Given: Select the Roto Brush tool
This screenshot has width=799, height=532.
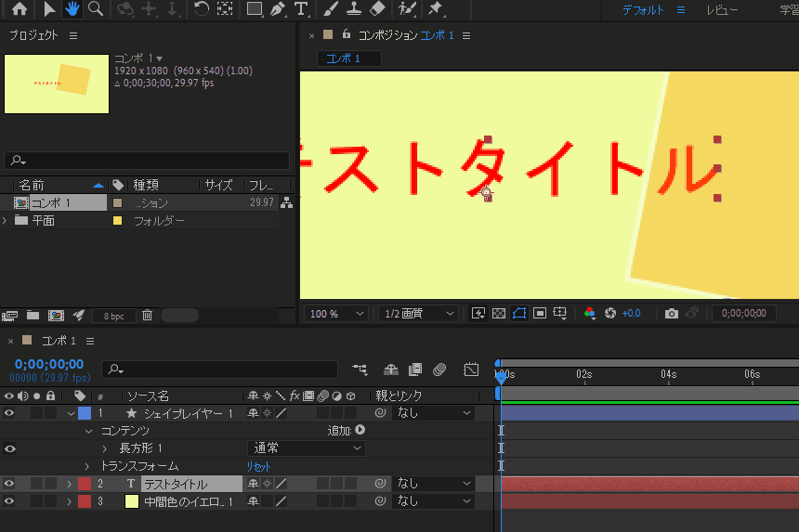Looking at the screenshot, I should pyautogui.click(x=407, y=8).
